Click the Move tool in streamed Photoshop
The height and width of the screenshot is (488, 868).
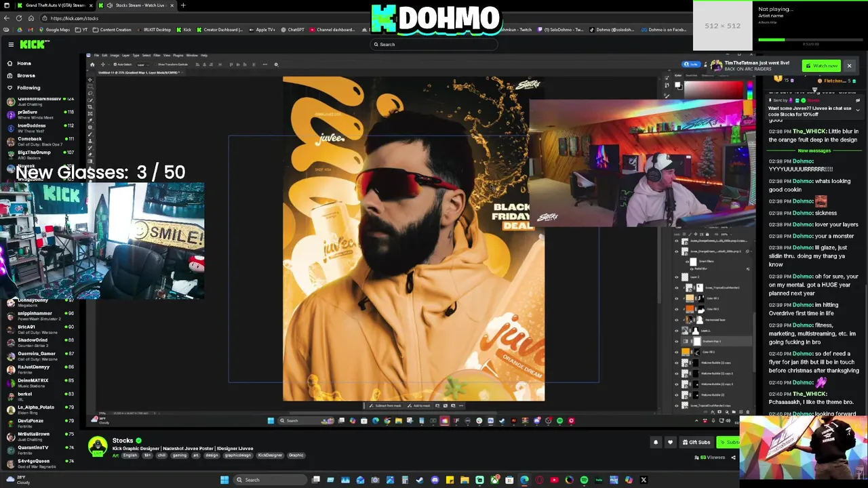[90, 80]
